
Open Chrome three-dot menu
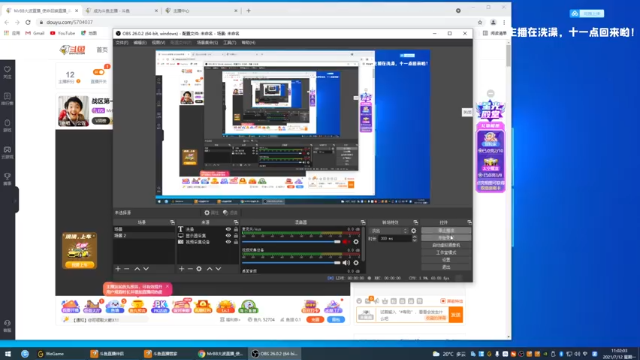click(x=504, y=22)
